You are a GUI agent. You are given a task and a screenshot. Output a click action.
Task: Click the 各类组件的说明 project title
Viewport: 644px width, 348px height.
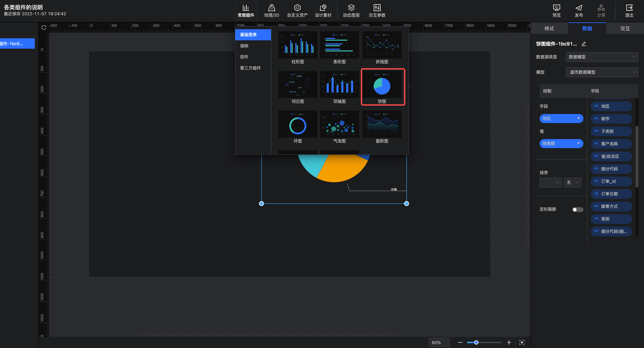coord(23,7)
